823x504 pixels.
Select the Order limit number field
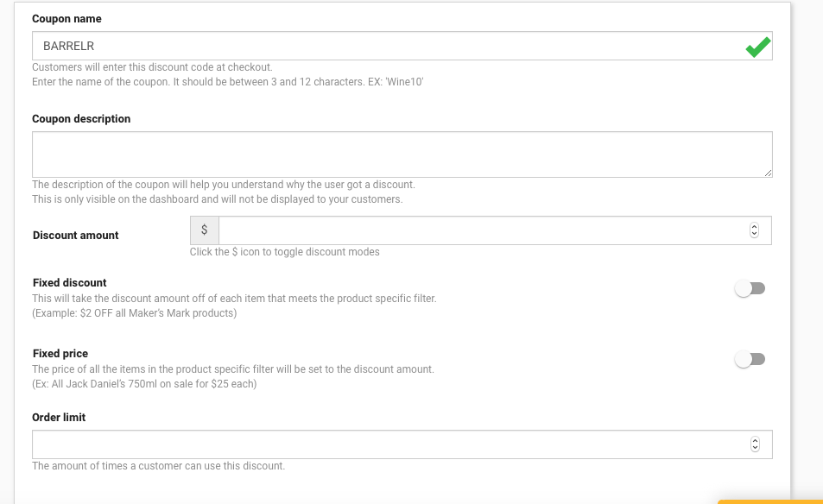[x=402, y=444]
